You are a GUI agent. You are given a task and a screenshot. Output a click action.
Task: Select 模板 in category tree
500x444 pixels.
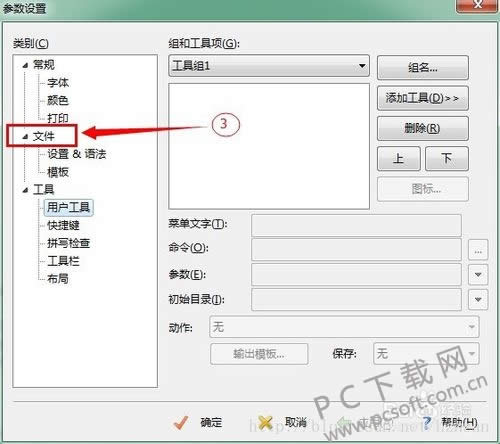click(58, 172)
